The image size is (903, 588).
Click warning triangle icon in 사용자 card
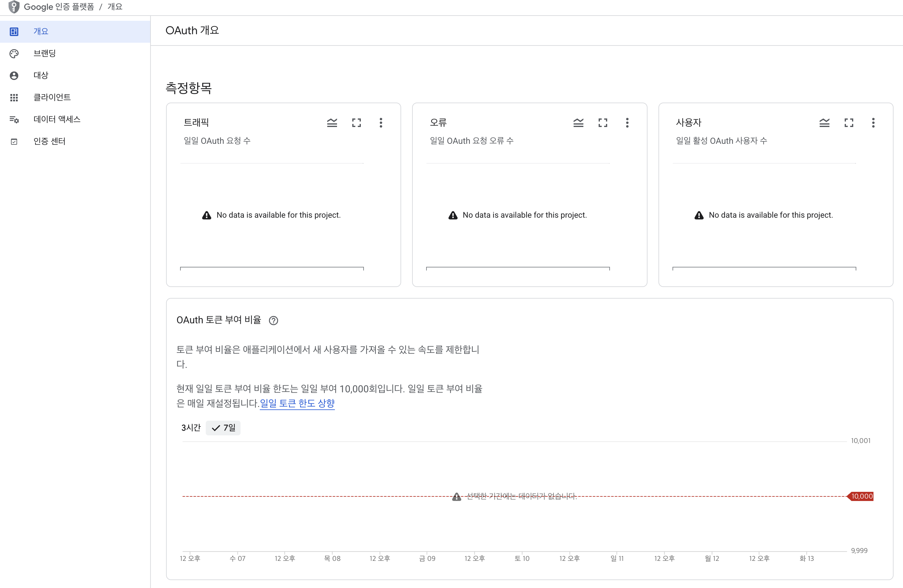(x=699, y=216)
